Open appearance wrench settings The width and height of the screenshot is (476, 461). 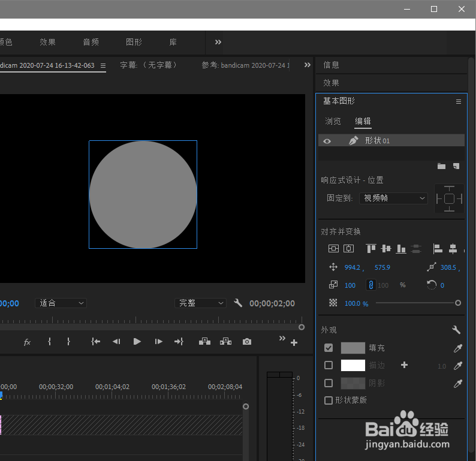(456, 330)
